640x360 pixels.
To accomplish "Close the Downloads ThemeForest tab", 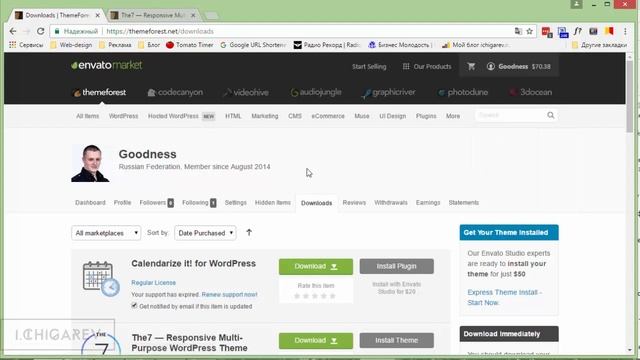I will click(x=98, y=15).
